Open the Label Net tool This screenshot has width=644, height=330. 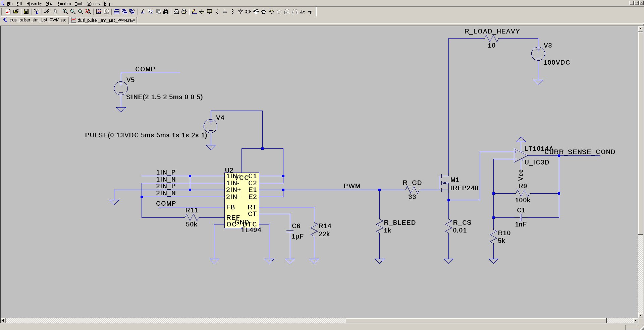click(209, 12)
